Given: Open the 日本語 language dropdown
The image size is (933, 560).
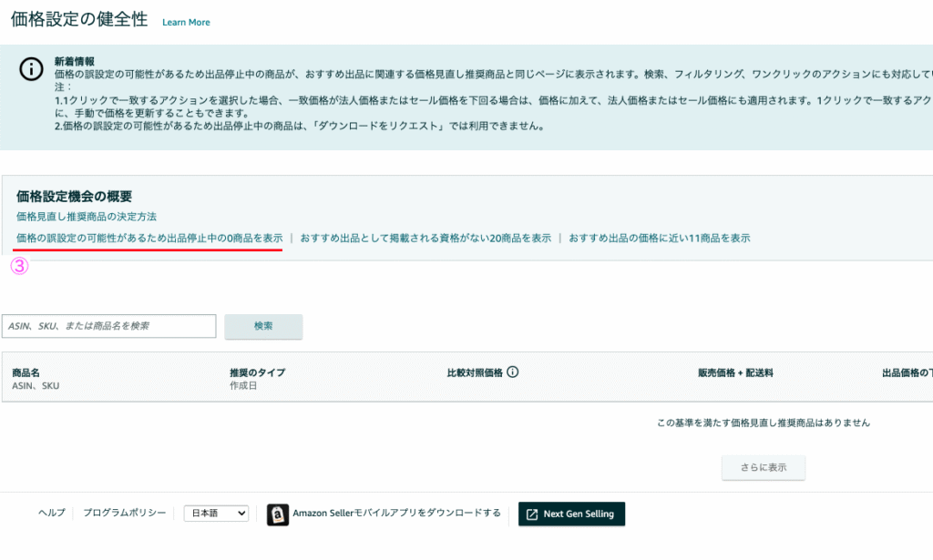Looking at the screenshot, I should (216, 514).
